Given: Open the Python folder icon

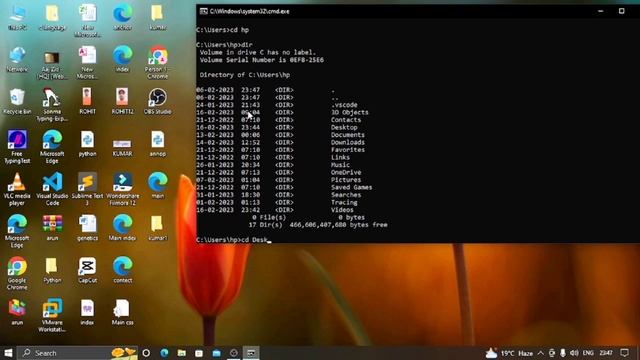Looking at the screenshot, I should pyautogui.click(x=52, y=270).
